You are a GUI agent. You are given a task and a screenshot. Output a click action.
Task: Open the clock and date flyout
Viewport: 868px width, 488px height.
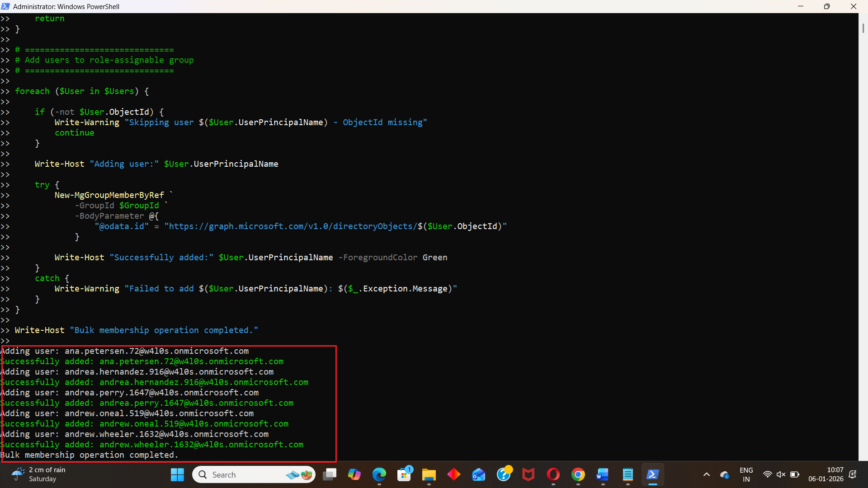point(826,474)
